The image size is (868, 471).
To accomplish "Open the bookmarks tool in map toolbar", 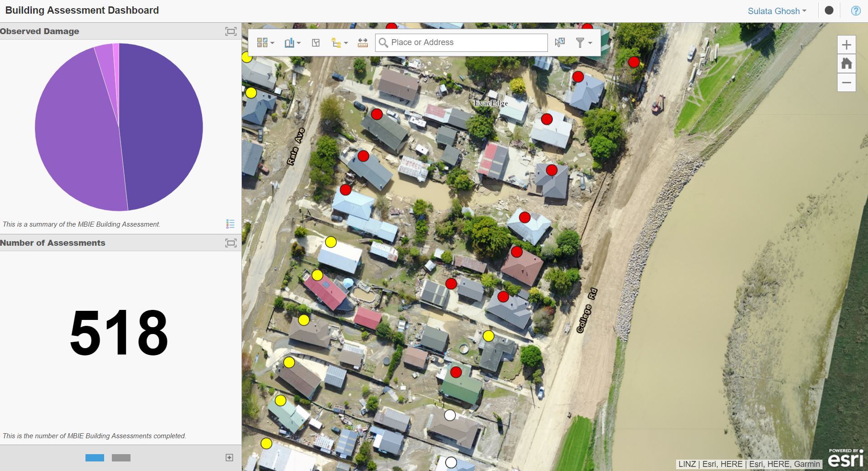I will pos(289,42).
